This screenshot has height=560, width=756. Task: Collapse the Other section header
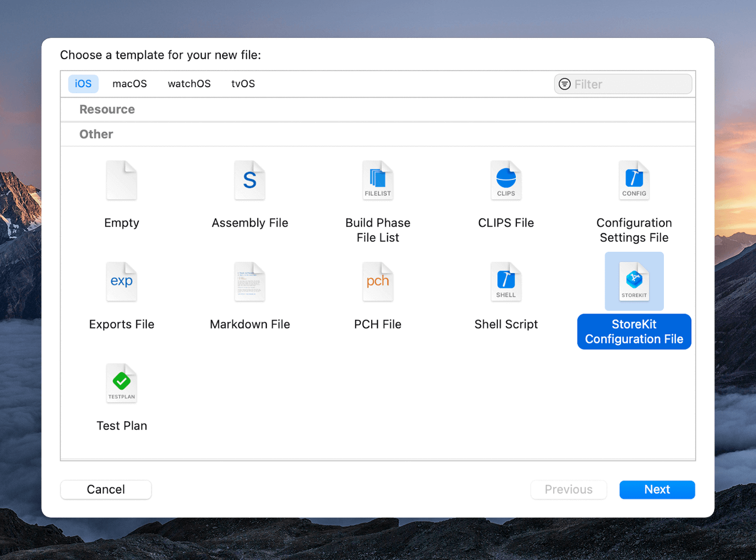click(x=96, y=134)
